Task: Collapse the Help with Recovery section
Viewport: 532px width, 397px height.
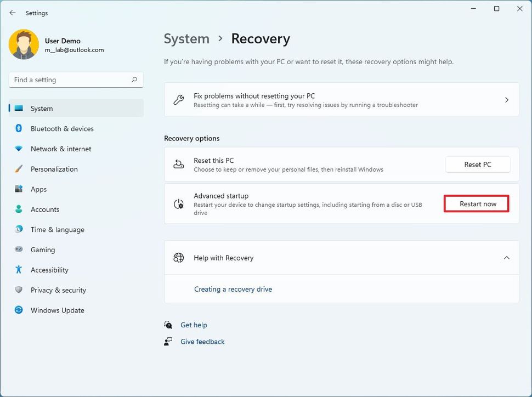Action: pos(506,257)
